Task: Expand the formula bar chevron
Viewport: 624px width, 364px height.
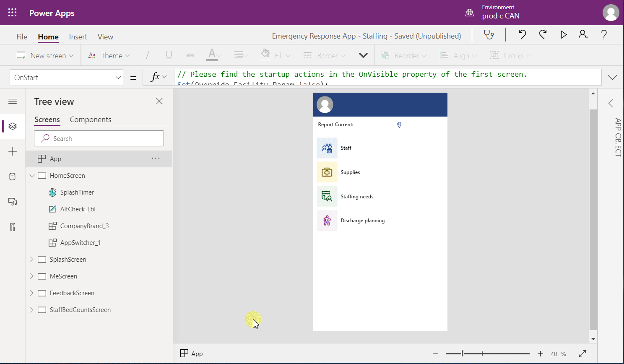Action: click(x=612, y=78)
